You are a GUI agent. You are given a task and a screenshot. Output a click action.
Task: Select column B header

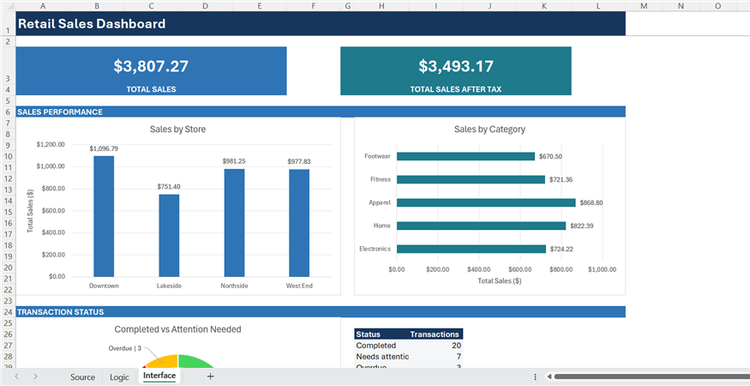coord(97,6)
